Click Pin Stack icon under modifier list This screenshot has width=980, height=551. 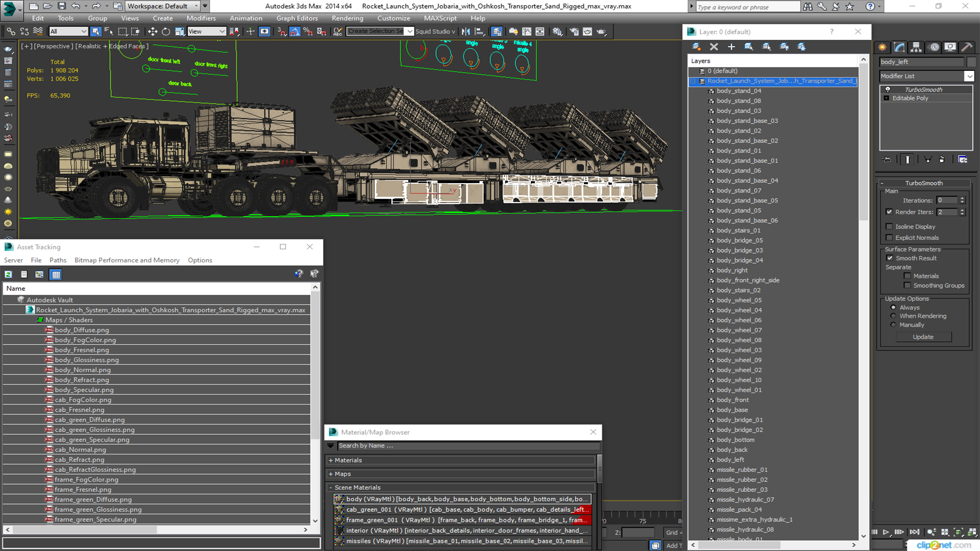(x=887, y=159)
